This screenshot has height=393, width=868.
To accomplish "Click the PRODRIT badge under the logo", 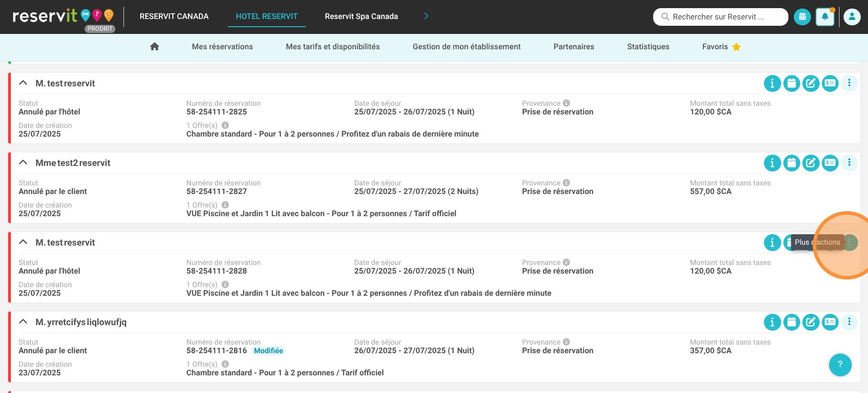I will click(x=100, y=28).
